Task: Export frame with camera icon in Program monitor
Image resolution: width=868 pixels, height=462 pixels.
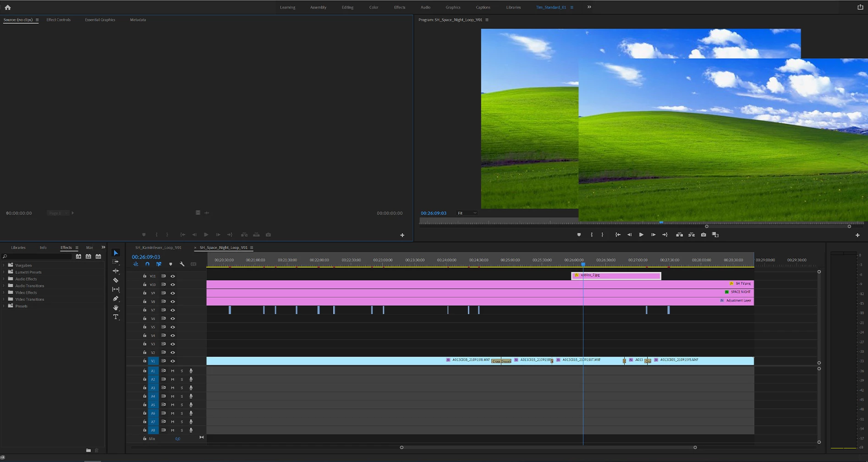Action: click(x=703, y=235)
